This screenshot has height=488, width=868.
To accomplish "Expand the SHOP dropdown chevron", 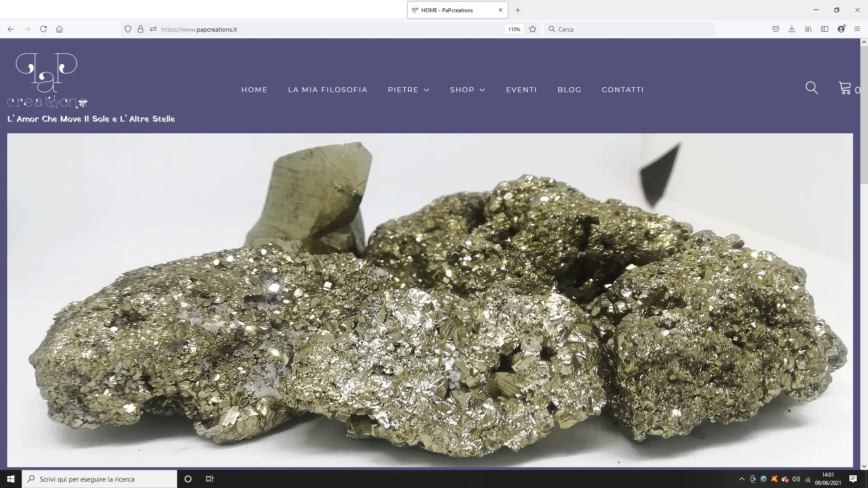I will [482, 90].
